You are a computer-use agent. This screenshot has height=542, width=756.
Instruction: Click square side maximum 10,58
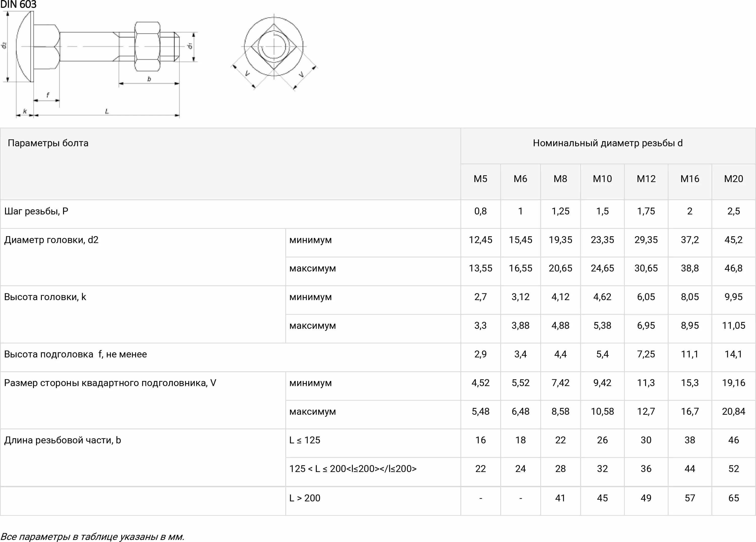click(602, 411)
